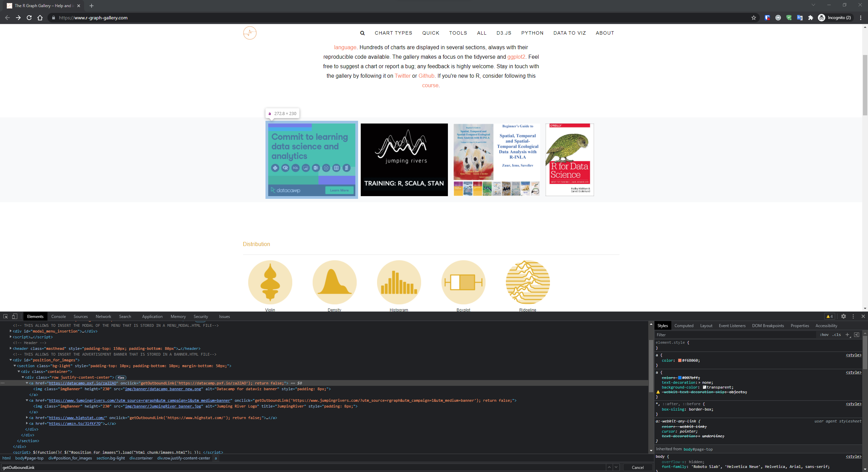The image size is (868, 472).
Task: Expand the highstat.com anchor node
Action: pyautogui.click(x=27, y=418)
